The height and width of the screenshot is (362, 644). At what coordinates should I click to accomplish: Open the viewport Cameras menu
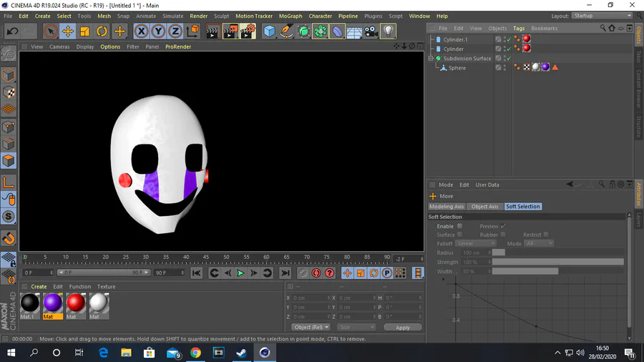tap(59, 47)
